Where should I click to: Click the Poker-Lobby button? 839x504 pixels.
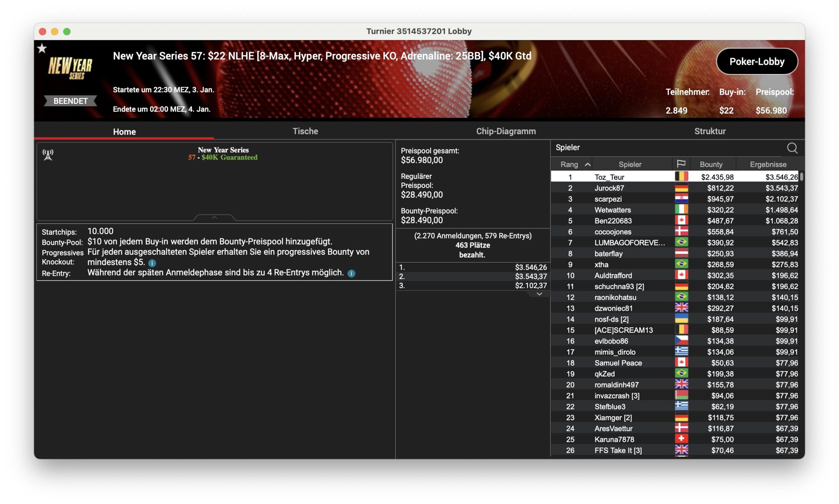[756, 62]
